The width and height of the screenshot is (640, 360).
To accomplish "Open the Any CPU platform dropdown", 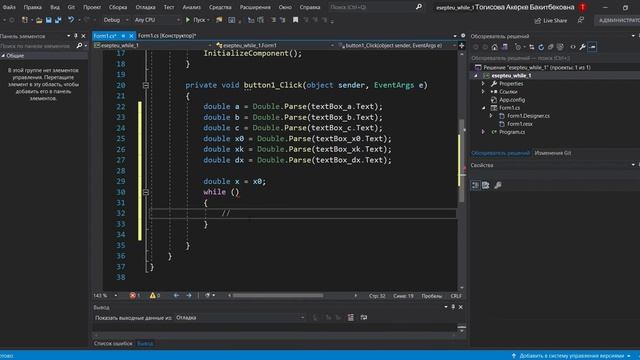I will coord(157,20).
